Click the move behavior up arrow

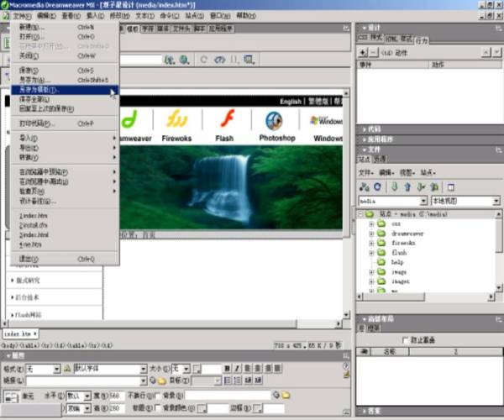pos(486,52)
